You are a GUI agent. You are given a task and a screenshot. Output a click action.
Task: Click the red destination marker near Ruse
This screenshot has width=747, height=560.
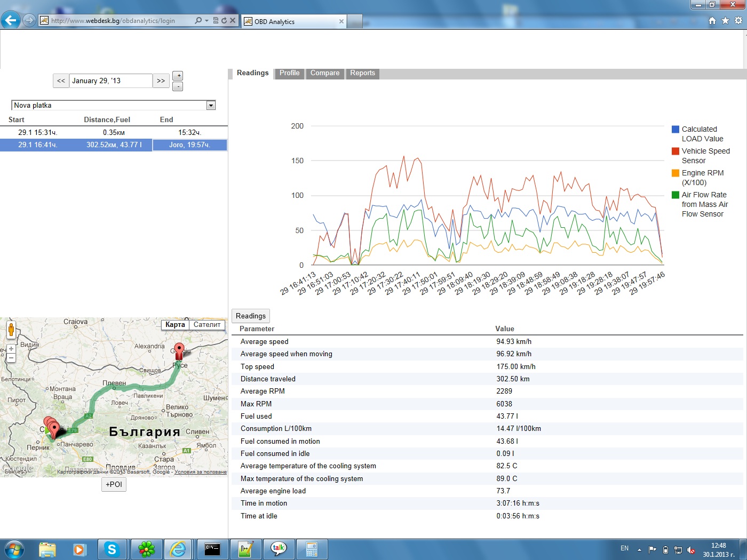[179, 350]
